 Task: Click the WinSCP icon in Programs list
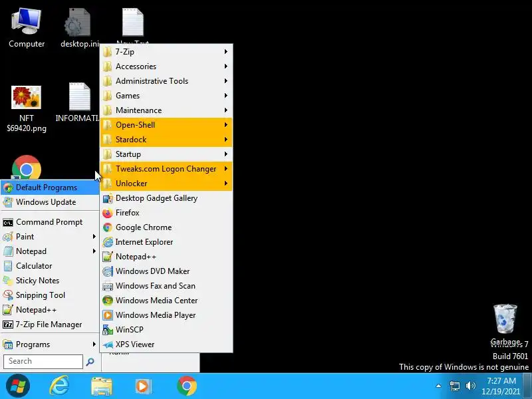click(108, 330)
